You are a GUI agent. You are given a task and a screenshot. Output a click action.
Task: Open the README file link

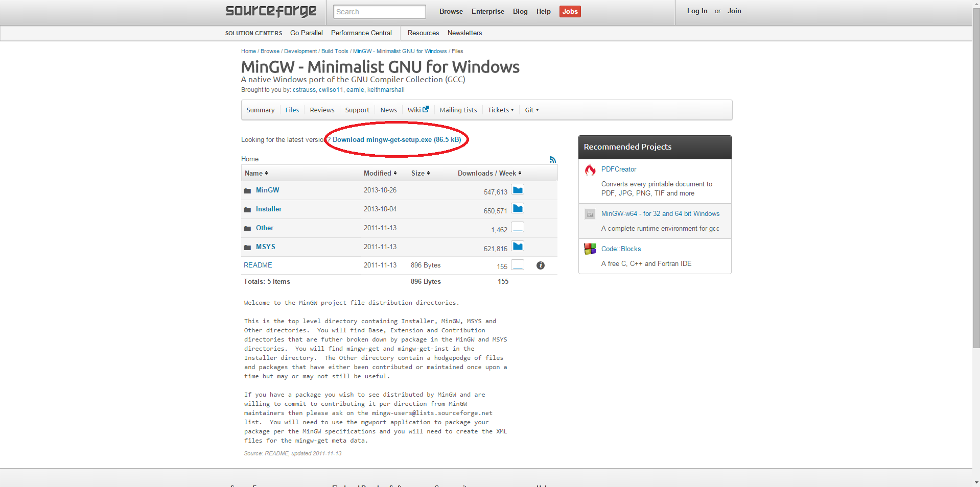coord(258,265)
